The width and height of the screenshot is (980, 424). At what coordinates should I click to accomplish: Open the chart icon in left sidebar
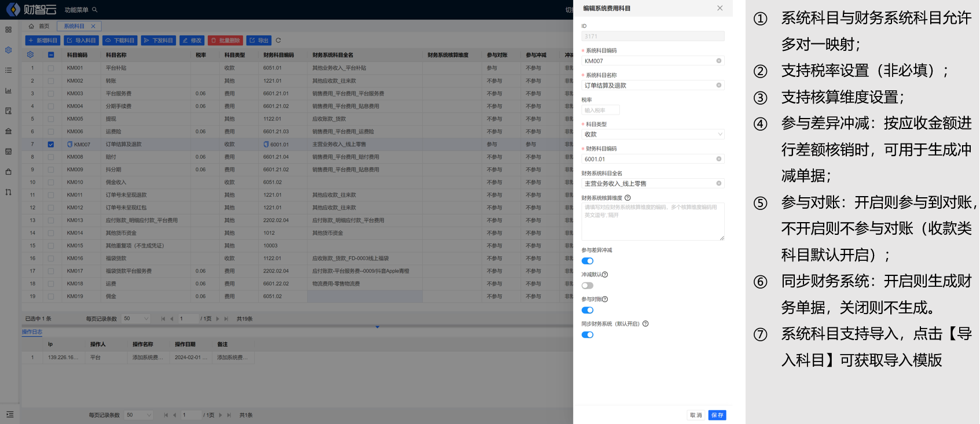pyautogui.click(x=9, y=91)
